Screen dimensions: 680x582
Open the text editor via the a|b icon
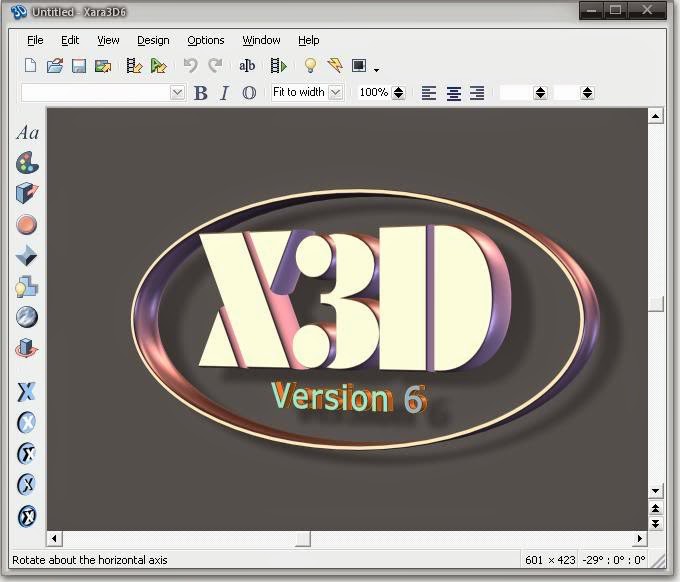point(247,66)
